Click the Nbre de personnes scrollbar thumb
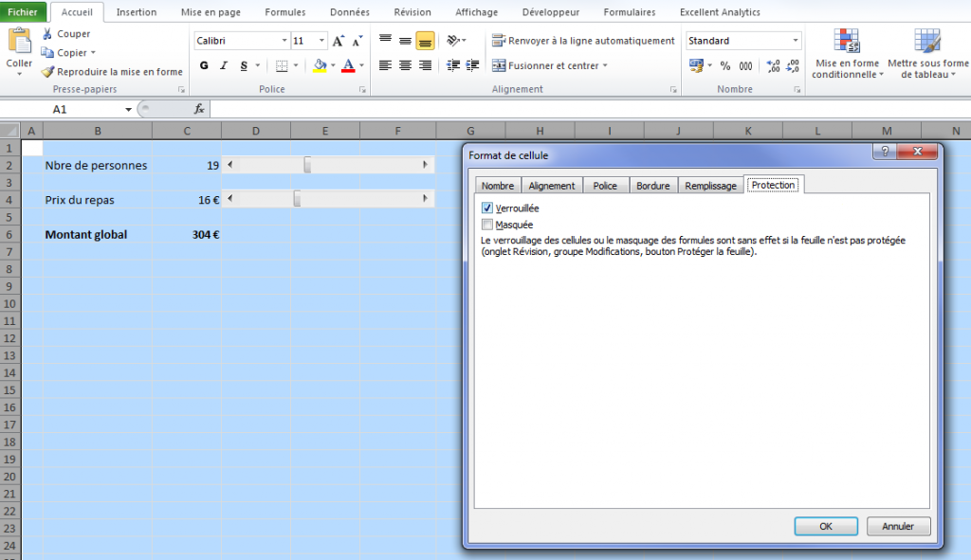 [307, 165]
